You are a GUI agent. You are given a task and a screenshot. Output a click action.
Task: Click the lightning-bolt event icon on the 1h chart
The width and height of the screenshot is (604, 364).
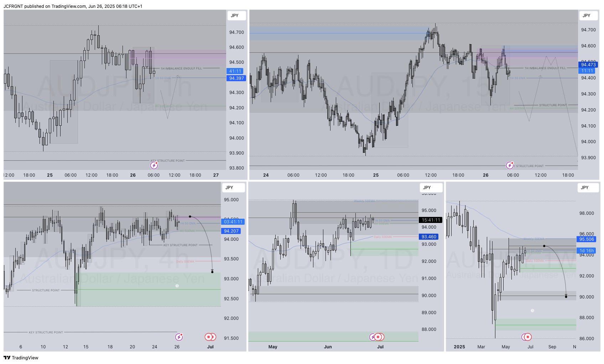[154, 165]
